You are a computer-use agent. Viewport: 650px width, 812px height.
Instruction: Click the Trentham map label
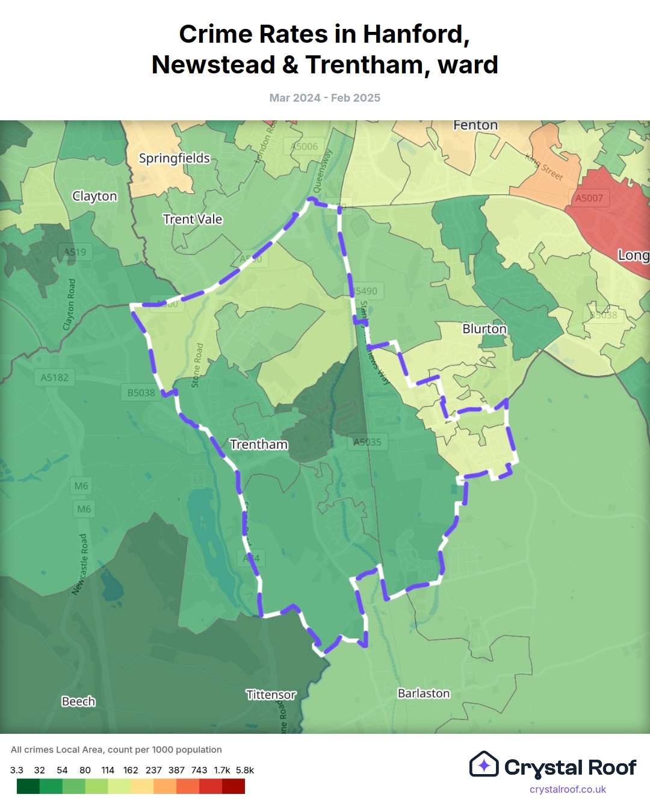pyautogui.click(x=259, y=444)
